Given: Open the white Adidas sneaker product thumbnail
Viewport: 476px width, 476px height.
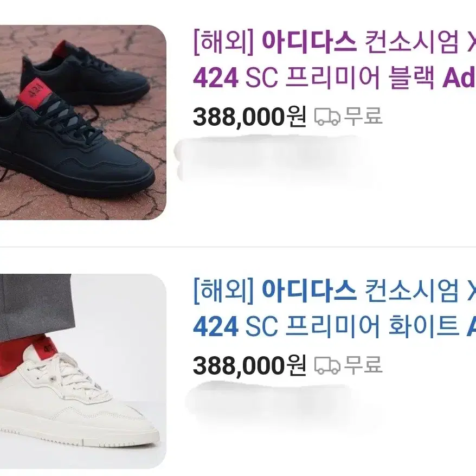Looking at the screenshot, I should pyautogui.click(x=83, y=371).
